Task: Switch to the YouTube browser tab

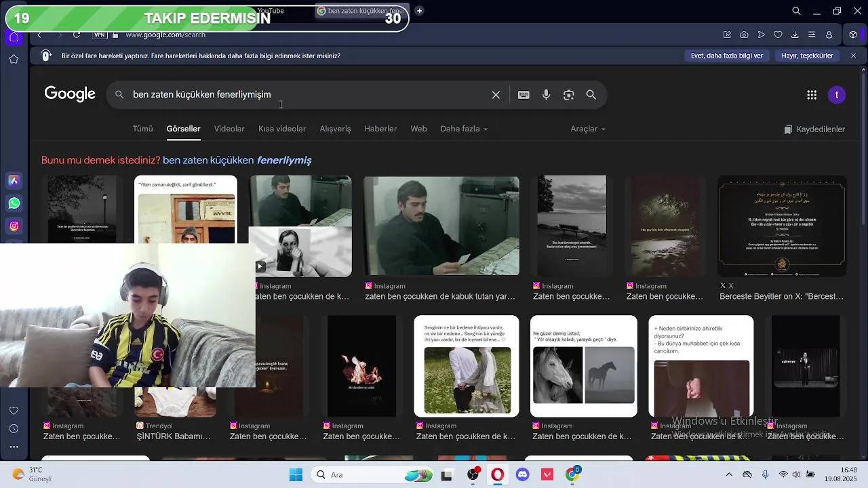Action: point(271,11)
